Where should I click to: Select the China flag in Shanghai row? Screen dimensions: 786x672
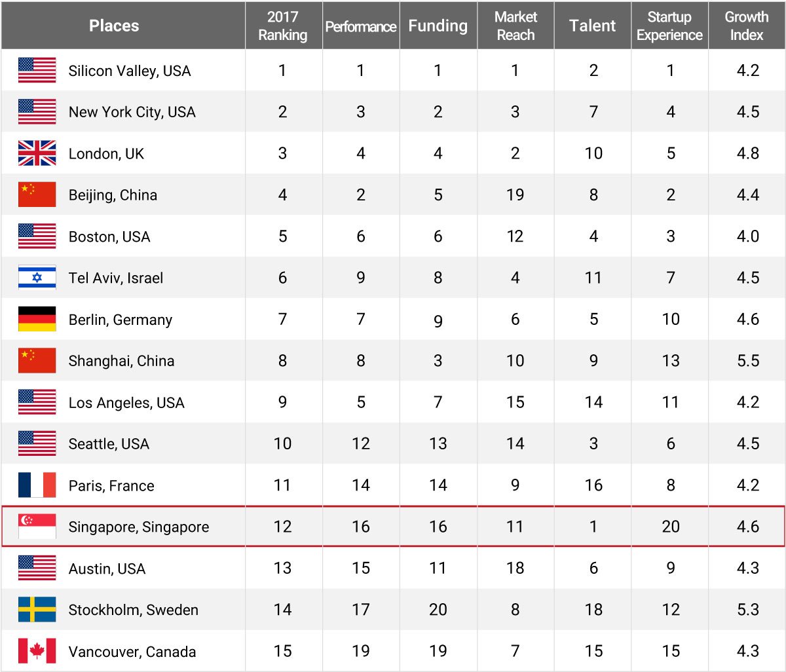point(37,361)
